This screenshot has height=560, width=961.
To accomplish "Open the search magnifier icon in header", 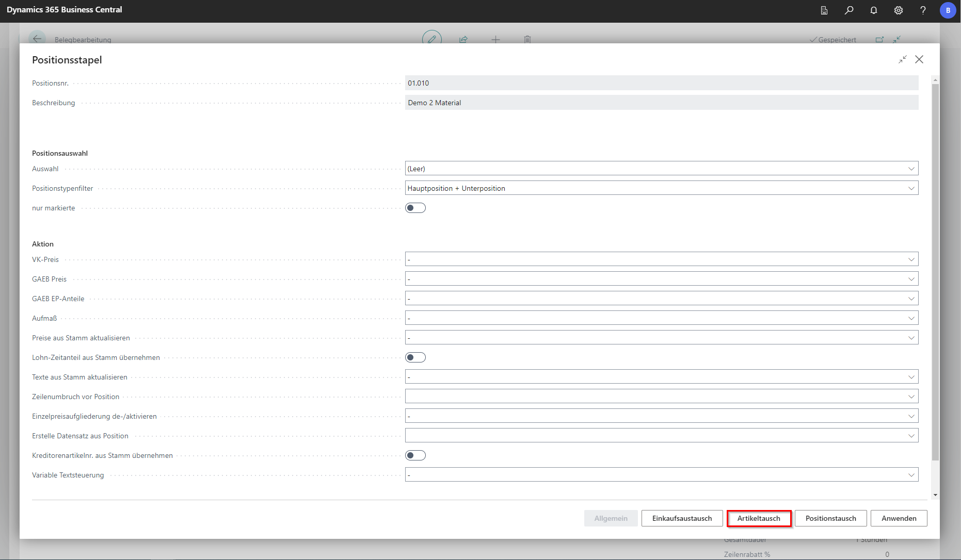I will pyautogui.click(x=849, y=10).
